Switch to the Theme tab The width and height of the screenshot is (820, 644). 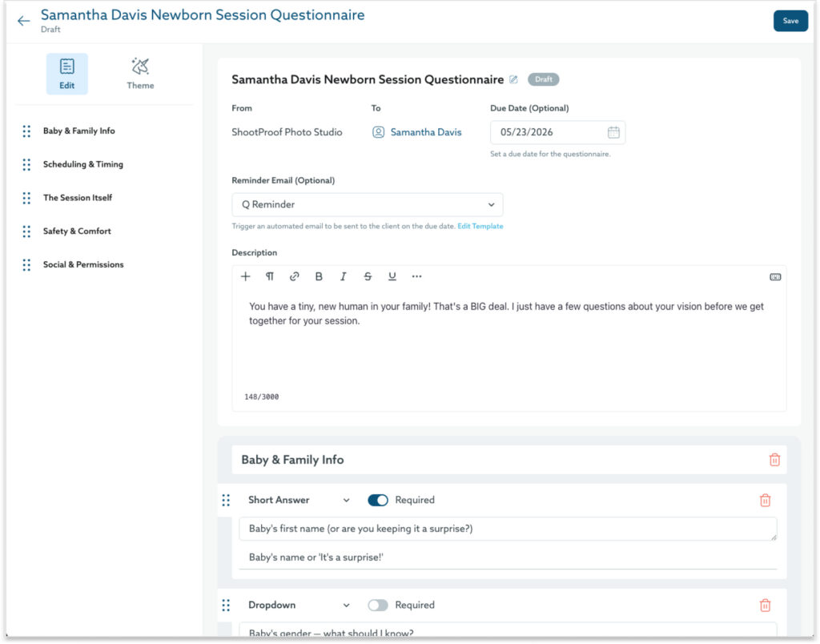click(140, 74)
